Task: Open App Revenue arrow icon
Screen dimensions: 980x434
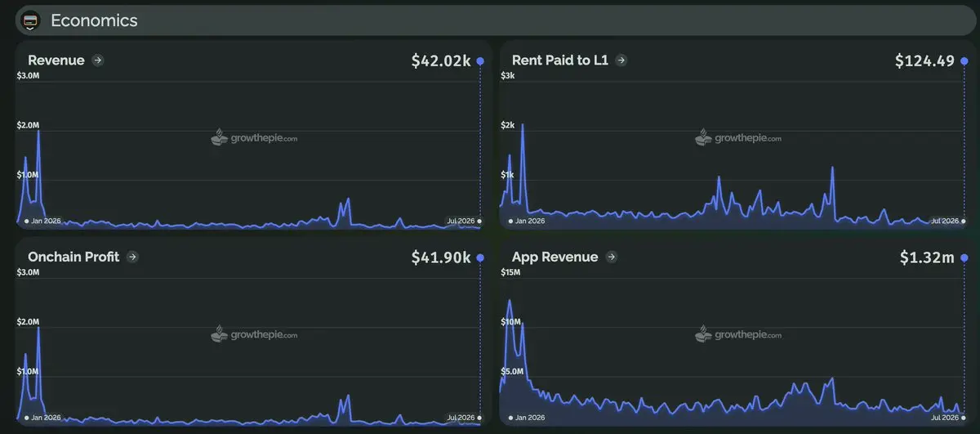Action: pos(612,257)
